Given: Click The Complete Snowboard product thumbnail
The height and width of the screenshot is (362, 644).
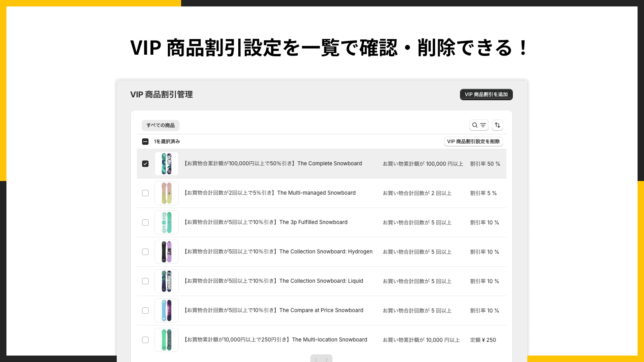Looking at the screenshot, I should tap(167, 164).
